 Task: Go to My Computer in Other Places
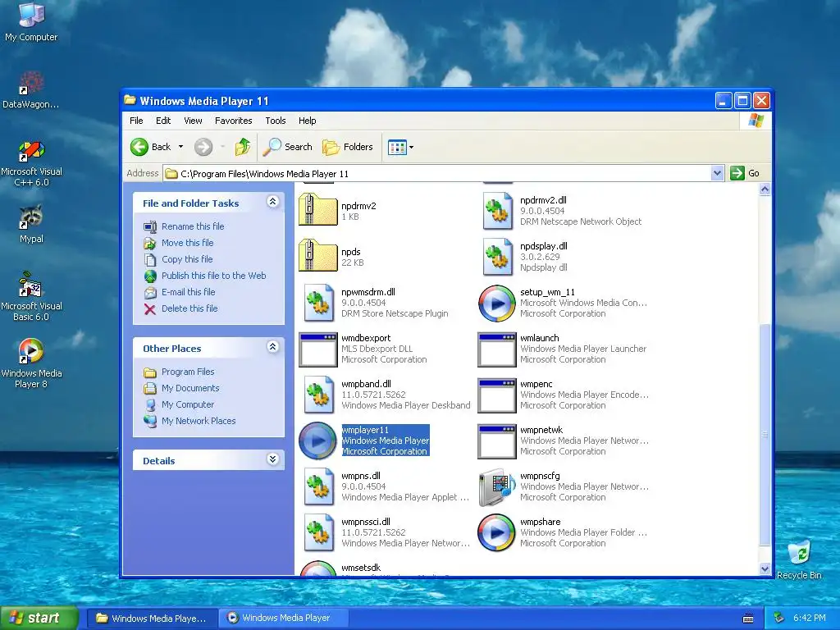point(188,404)
